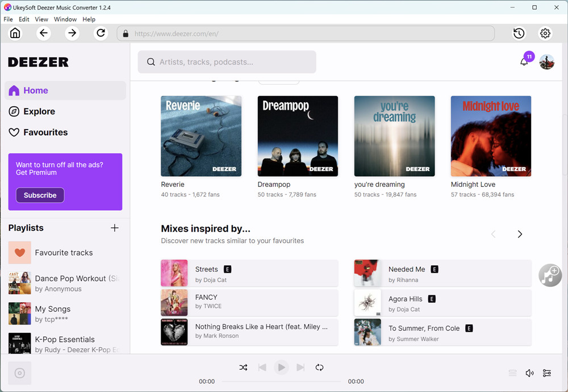
Task: Go to Explore in sidebar
Action: 39,111
